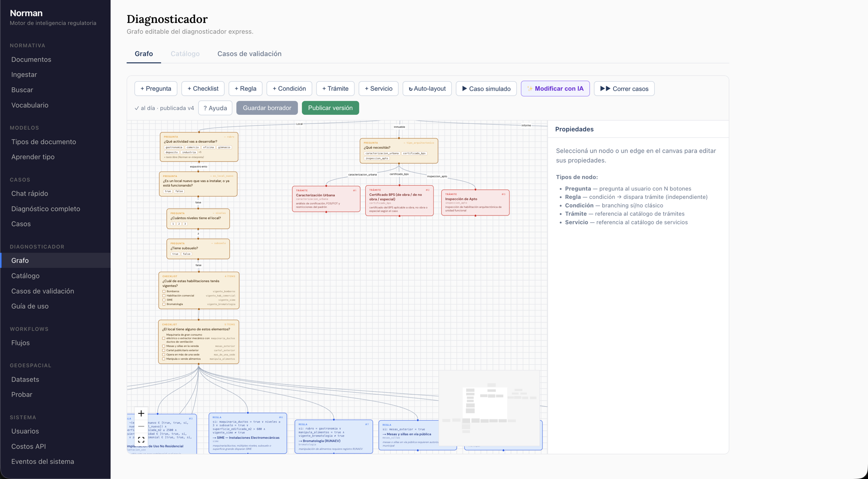Image resolution: width=868 pixels, height=479 pixels.
Task: Switch to the Grafo tab
Action: point(144,54)
